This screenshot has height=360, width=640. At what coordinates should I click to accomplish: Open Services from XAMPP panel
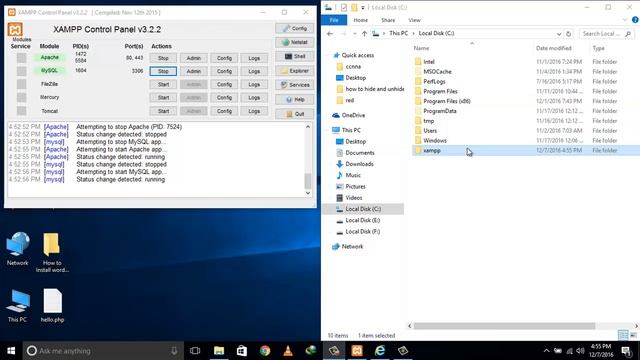(x=294, y=85)
